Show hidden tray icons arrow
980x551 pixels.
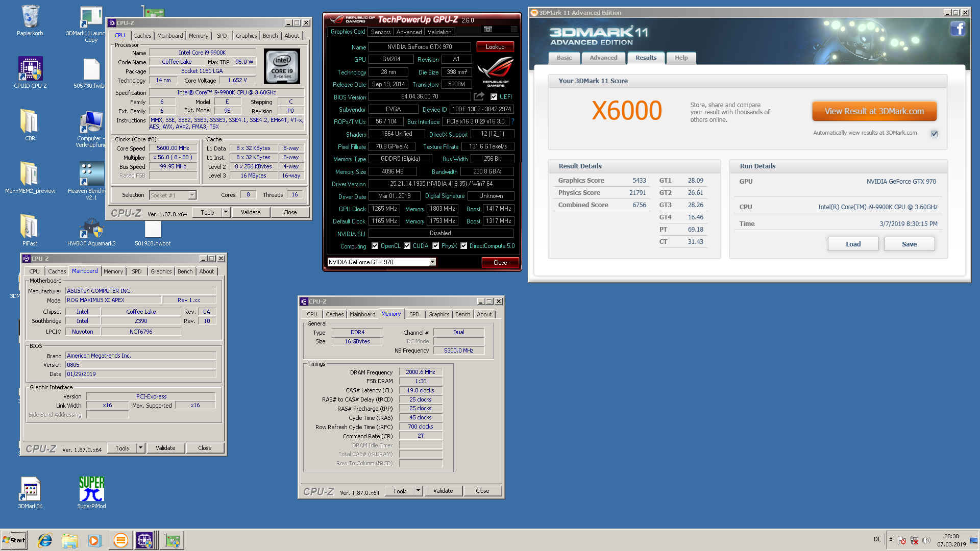[x=891, y=540]
